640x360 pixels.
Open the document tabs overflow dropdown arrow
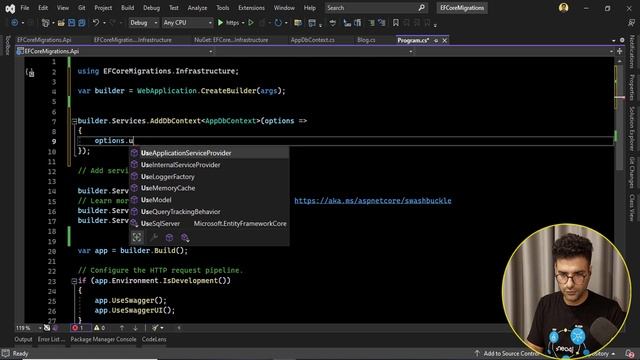pyautogui.click(x=613, y=40)
